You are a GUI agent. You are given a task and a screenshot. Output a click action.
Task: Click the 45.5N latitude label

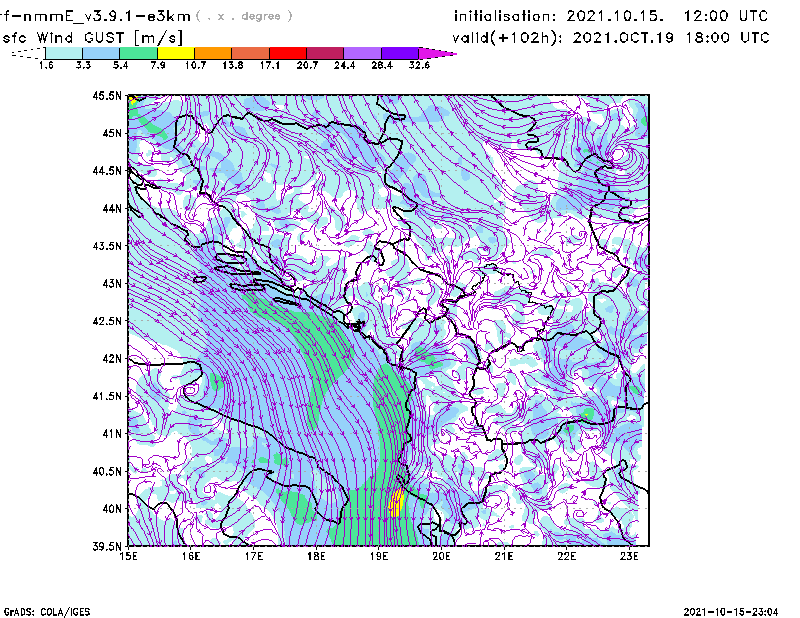pos(107,95)
